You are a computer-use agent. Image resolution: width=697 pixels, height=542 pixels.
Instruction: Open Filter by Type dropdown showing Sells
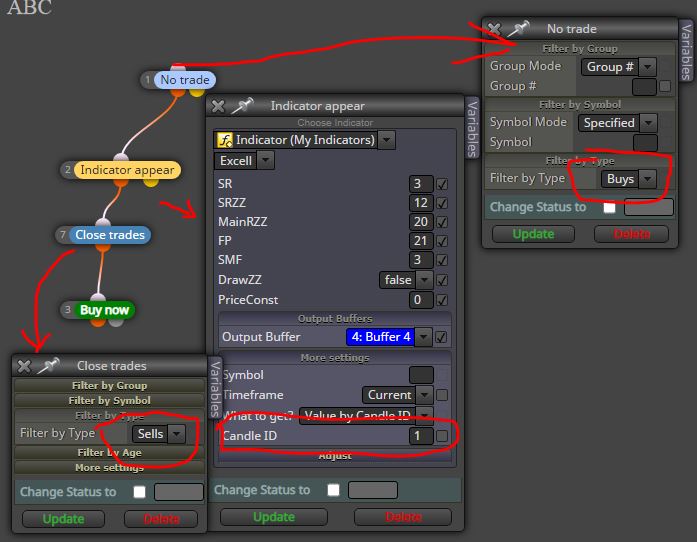tap(177, 434)
